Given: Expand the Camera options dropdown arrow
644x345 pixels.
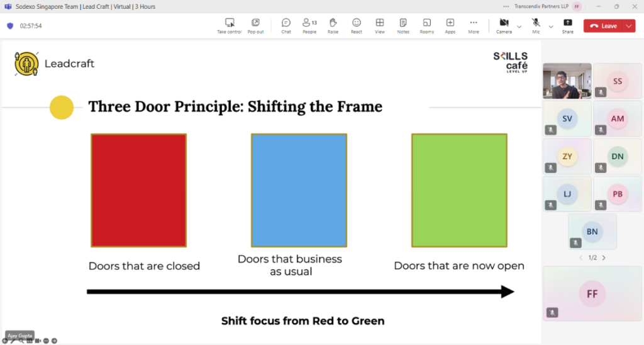Looking at the screenshot, I should (519, 26).
